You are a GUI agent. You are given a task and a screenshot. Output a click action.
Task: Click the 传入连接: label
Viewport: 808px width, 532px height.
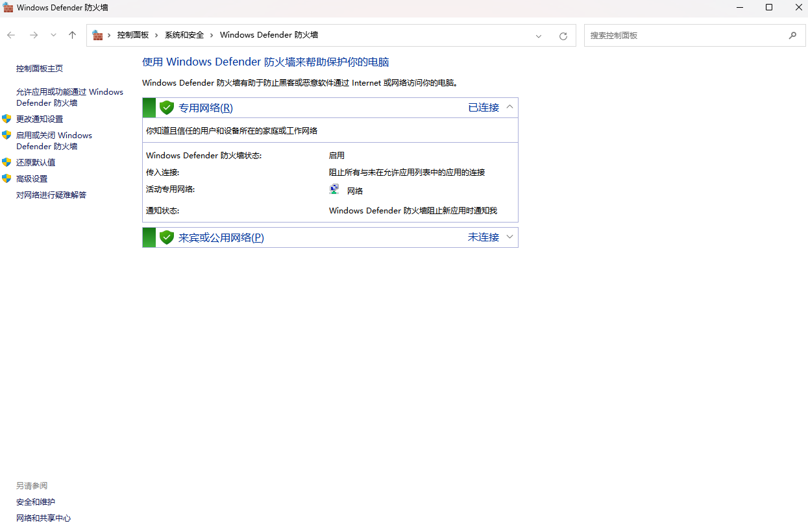pos(162,173)
